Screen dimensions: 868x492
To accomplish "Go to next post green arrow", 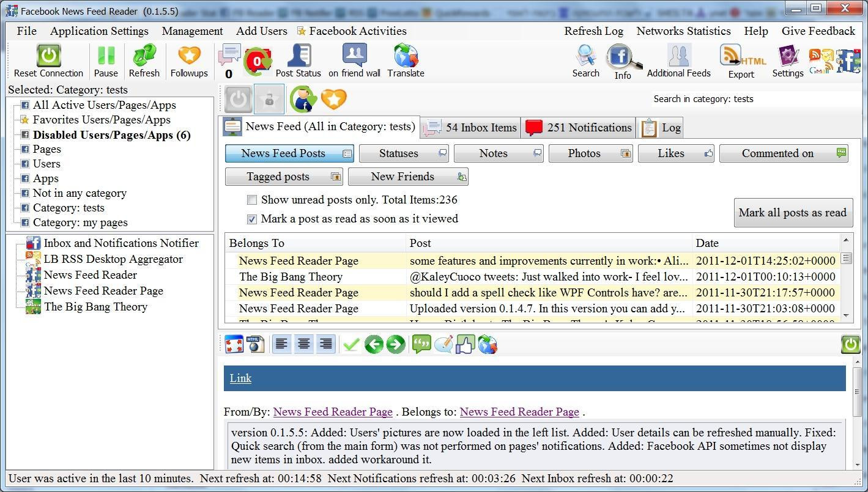I will click(396, 345).
